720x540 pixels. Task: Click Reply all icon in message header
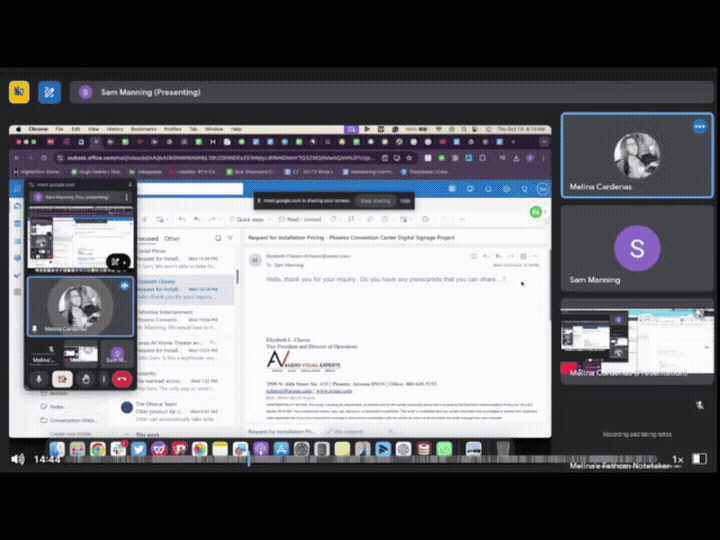498,256
